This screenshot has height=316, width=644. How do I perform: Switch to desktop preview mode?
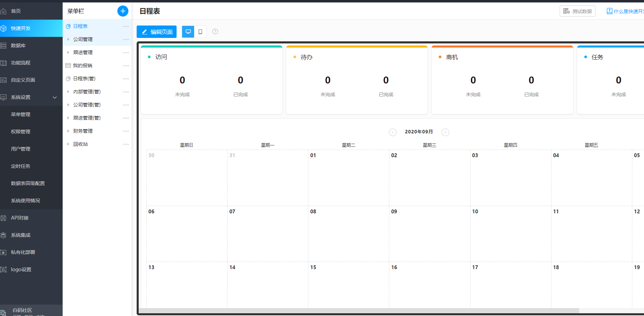click(188, 32)
